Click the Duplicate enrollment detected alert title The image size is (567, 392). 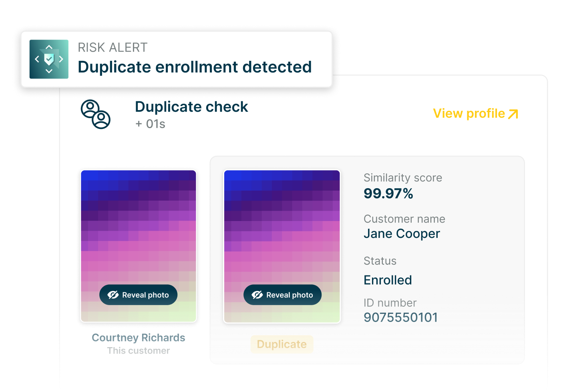195,67
